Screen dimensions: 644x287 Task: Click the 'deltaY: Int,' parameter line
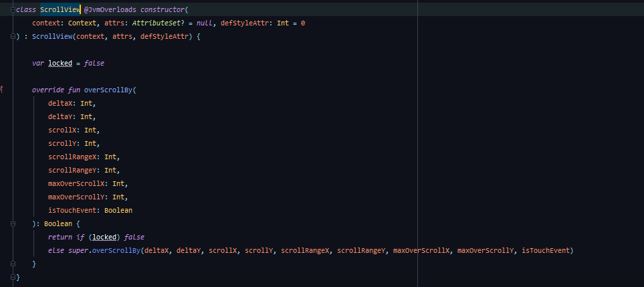click(72, 117)
